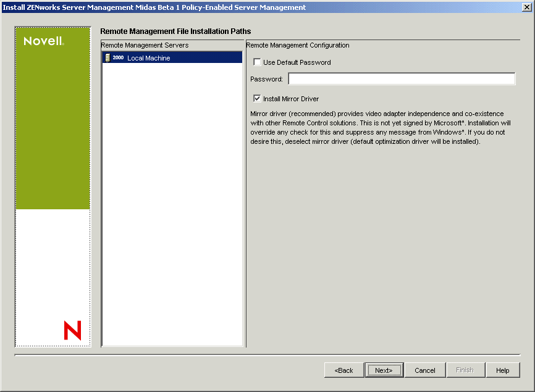Click the install dialog's title bar icon area

5,7
